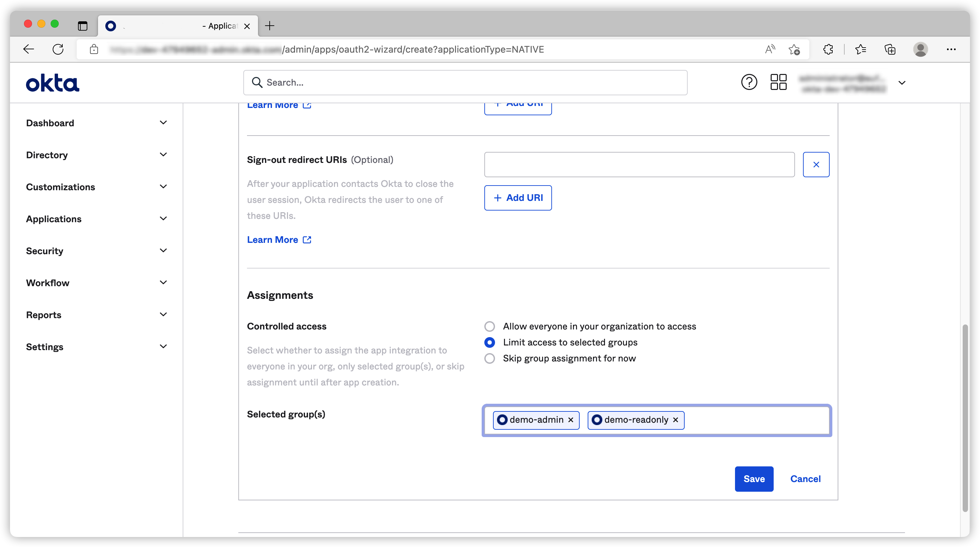Expand the Security sidebar section

(96, 251)
